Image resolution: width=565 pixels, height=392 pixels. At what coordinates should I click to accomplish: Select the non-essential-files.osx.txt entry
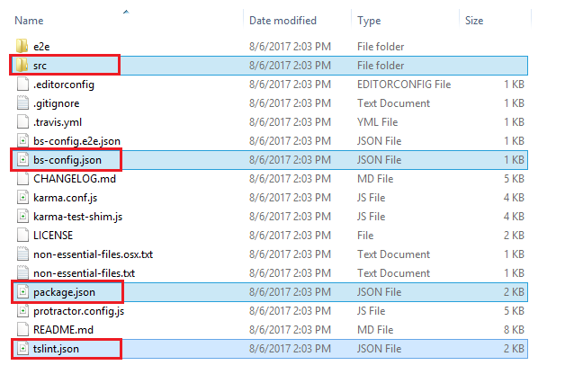93,254
